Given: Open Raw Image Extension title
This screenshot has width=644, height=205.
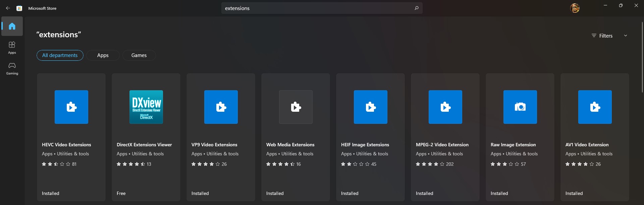Looking at the screenshot, I should [513, 145].
